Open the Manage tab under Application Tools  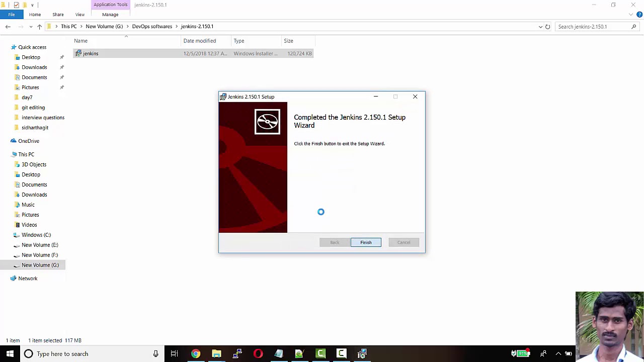[x=110, y=15]
